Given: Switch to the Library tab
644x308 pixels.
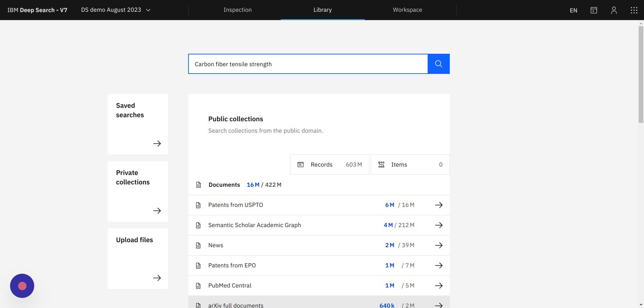Looking at the screenshot, I should click(323, 10).
